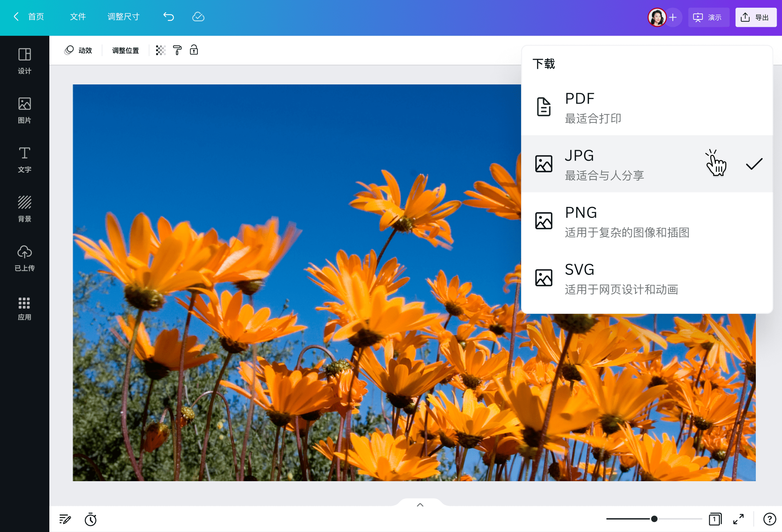Open the timer icon at bottom left
Screen dimensions: 782x532
pyautogui.click(x=91, y=519)
